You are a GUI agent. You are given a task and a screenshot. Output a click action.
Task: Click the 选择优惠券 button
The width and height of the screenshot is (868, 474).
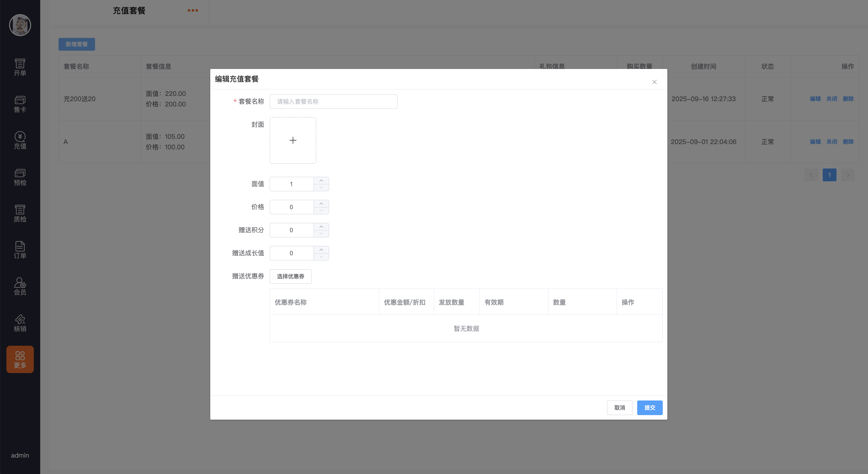[x=290, y=276]
